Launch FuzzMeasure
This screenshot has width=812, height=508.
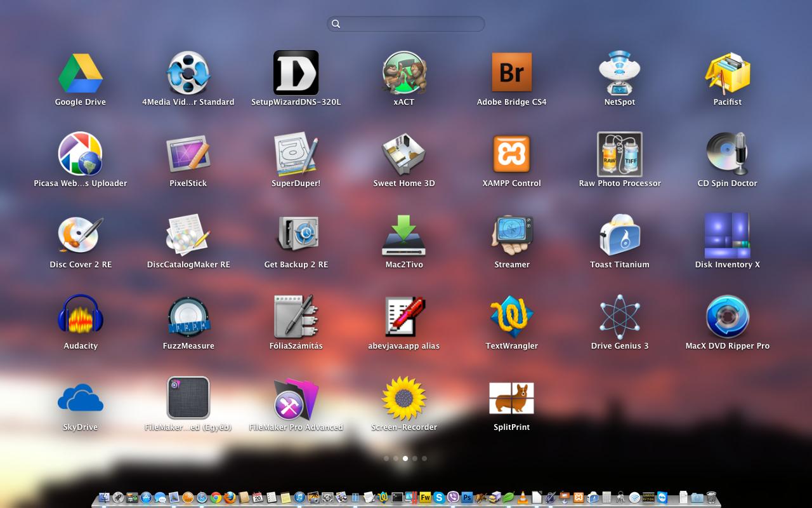(188, 317)
